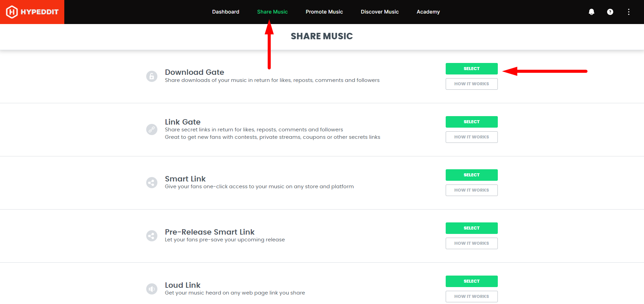Click the Loud Link speaker icon
This screenshot has width=644, height=304.
point(152,289)
